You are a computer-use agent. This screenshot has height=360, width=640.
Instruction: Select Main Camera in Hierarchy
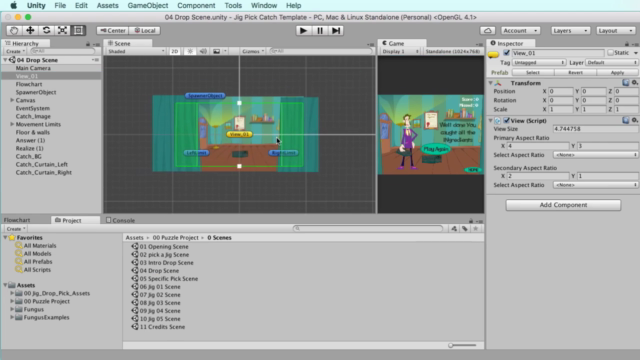click(x=33, y=68)
